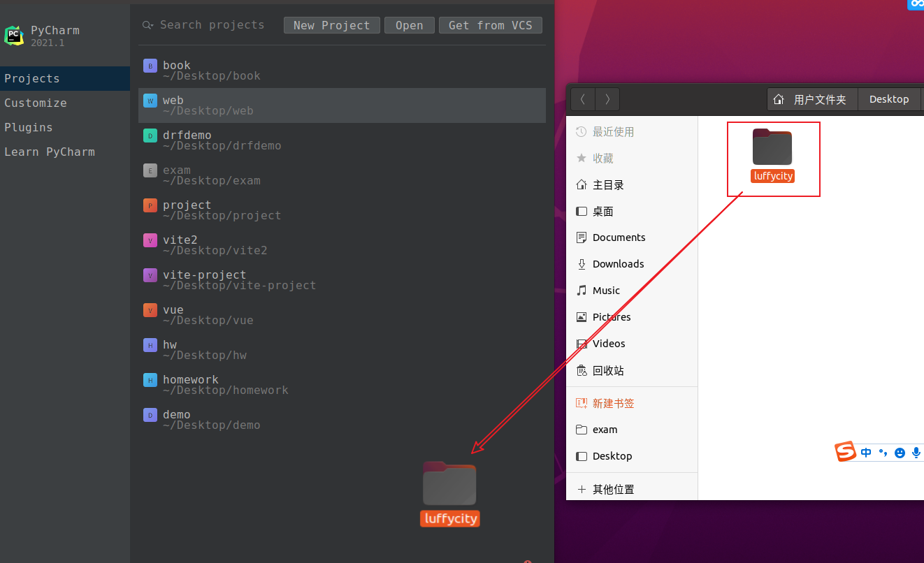924x563 pixels.
Task: Click the Sogou punctuation mode icon
Action: (883, 453)
